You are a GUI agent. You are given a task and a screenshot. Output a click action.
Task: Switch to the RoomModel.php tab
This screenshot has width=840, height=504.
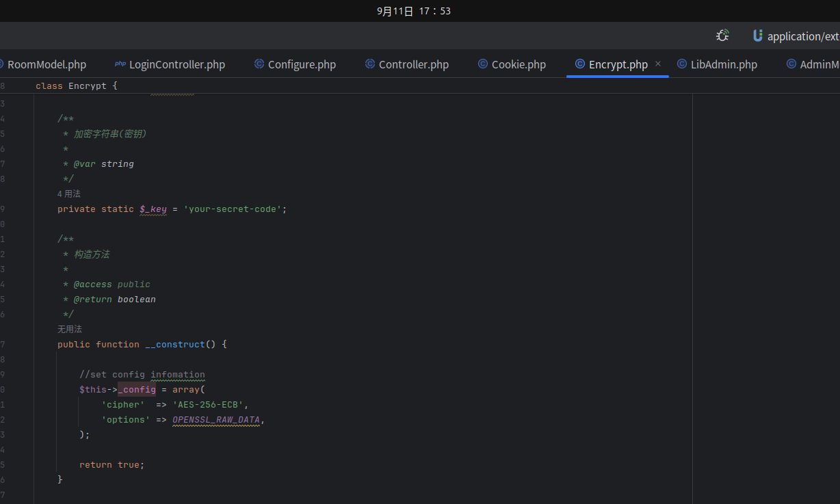pos(47,64)
